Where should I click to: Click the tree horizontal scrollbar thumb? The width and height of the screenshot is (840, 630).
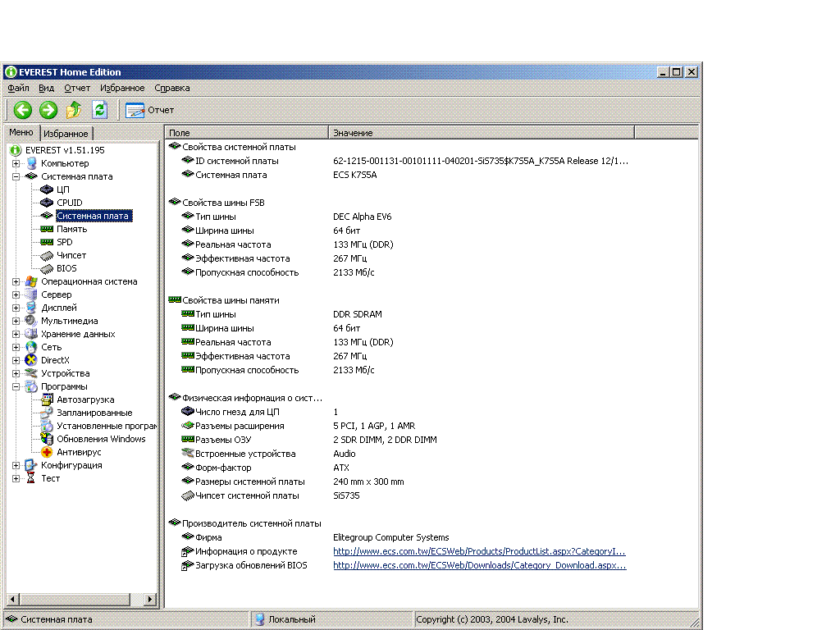tap(75, 599)
